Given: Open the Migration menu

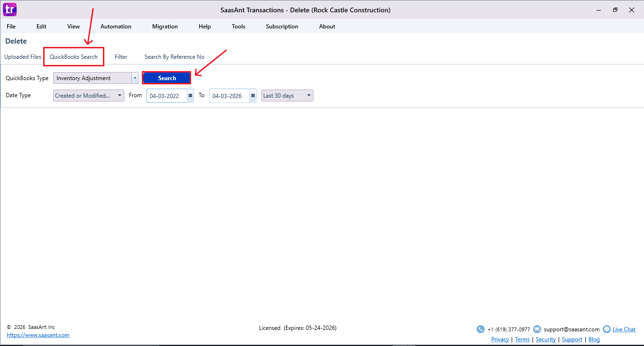Looking at the screenshot, I should click(165, 27).
